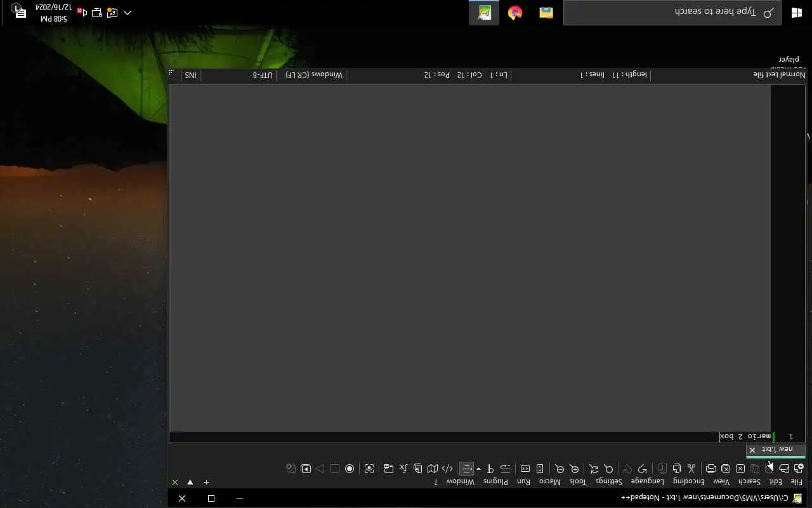Viewport: 812px width, 508px height.
Task: Open the Edit menu
Action: [x=775, y=481]
